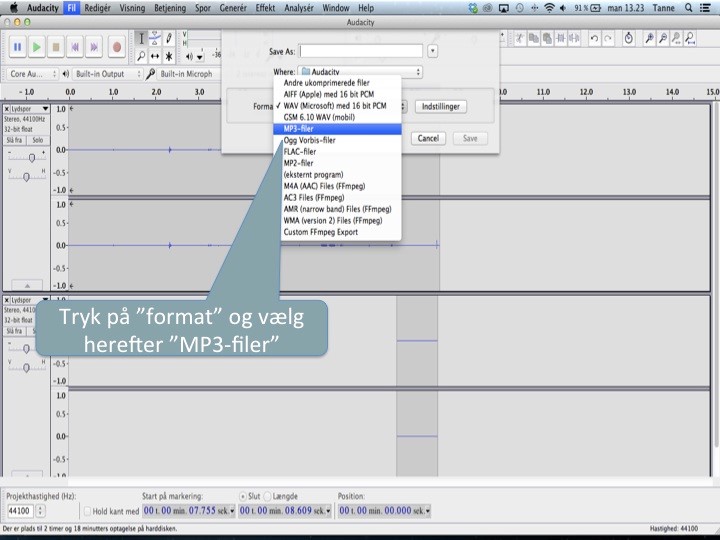Select the Multi-tool (asterisk) mode
The width and height of the screenshot is (720, 540).
[x=169, y=56]
